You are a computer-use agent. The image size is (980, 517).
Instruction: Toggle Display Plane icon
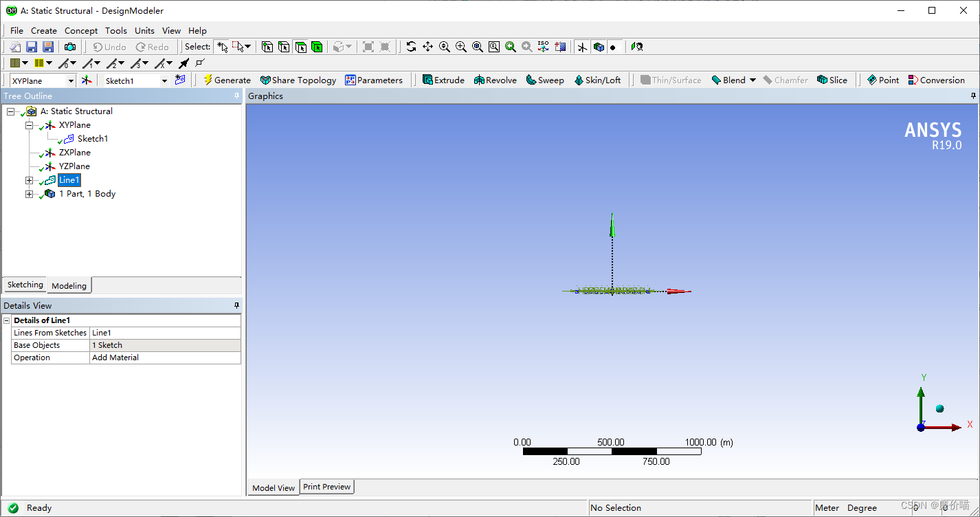click(x=583, y=47)
